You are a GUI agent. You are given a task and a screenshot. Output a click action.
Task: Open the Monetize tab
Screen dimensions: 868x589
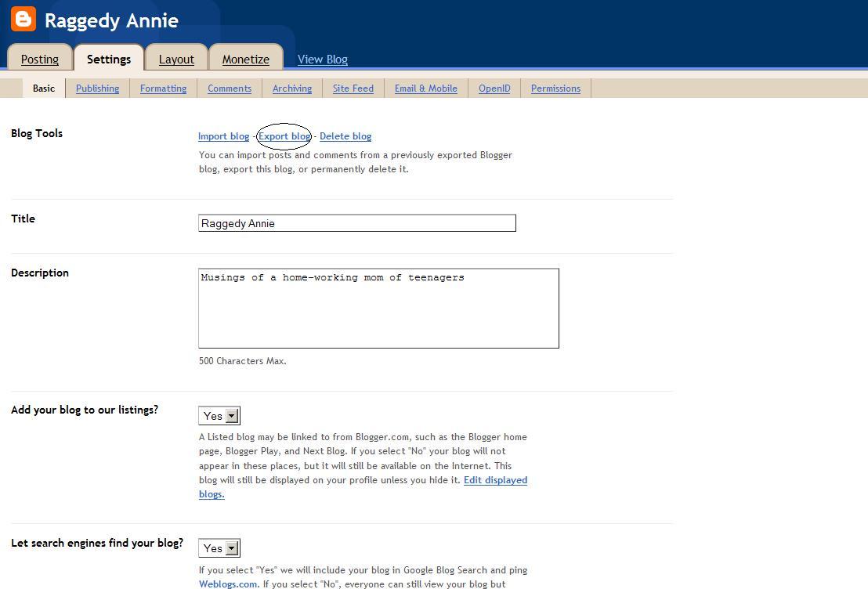[x=246, y=60]
